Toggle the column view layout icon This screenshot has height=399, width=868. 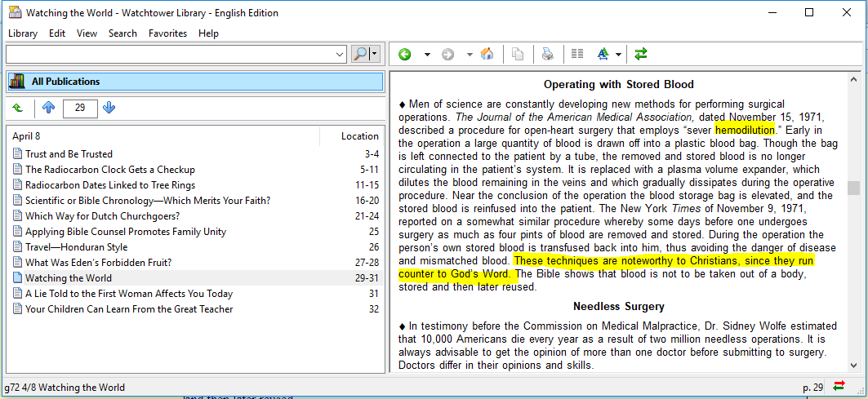click(577, 55)
